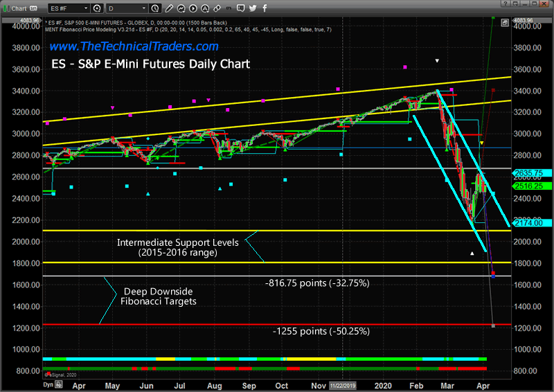This screenshot has height=392, width=554.
Task: Click the S&P 500 badge next to Chart
Action: coord(33,8)
